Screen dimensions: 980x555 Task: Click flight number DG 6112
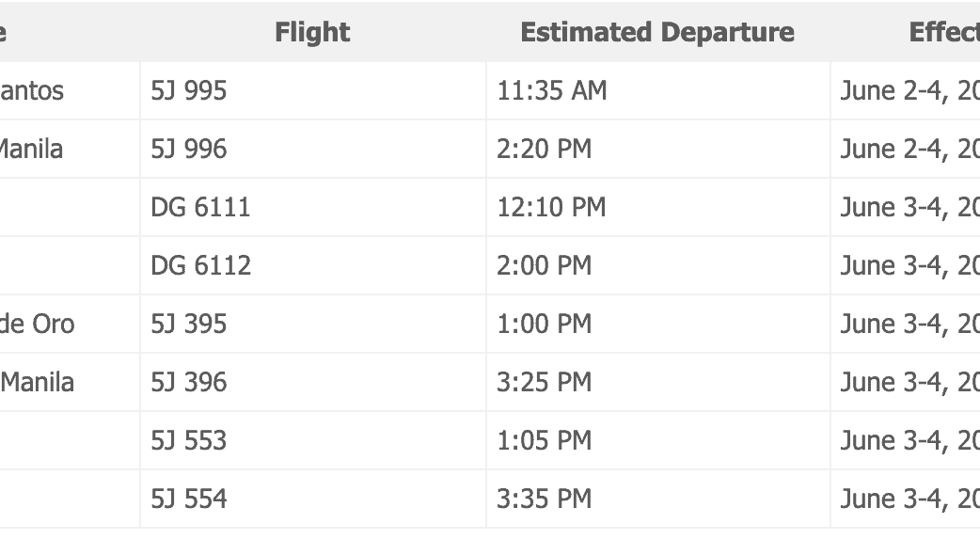click(200, 266)
